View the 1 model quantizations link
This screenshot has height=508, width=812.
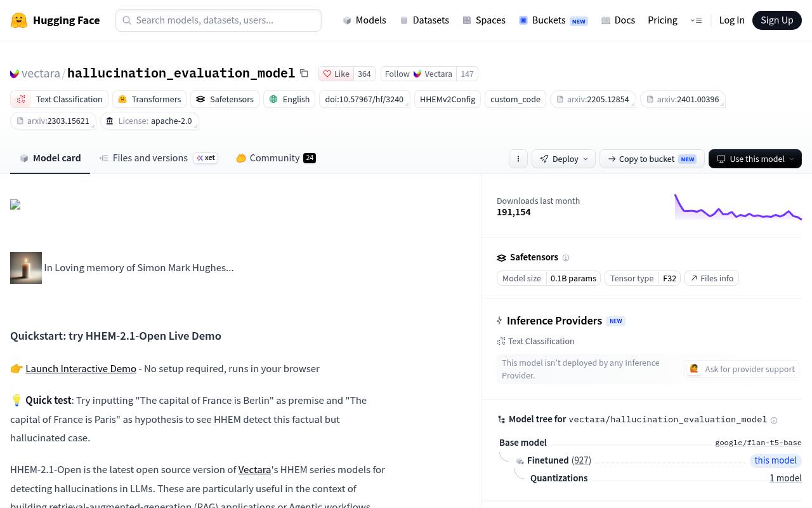pyautogui.click(x=785, y=478)
